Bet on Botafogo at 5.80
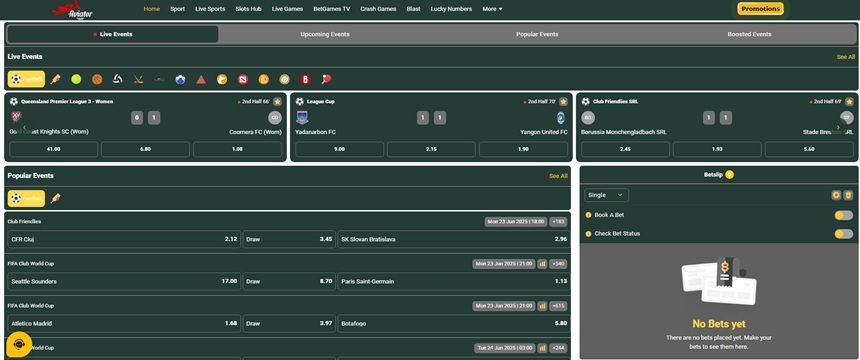 (454, 323)
